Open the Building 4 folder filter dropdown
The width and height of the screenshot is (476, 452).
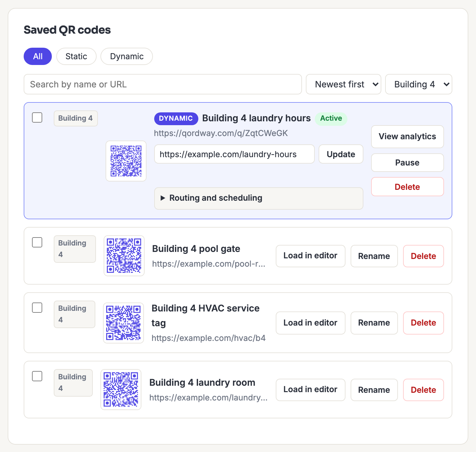pyautogui.click(x=419, y=84)
